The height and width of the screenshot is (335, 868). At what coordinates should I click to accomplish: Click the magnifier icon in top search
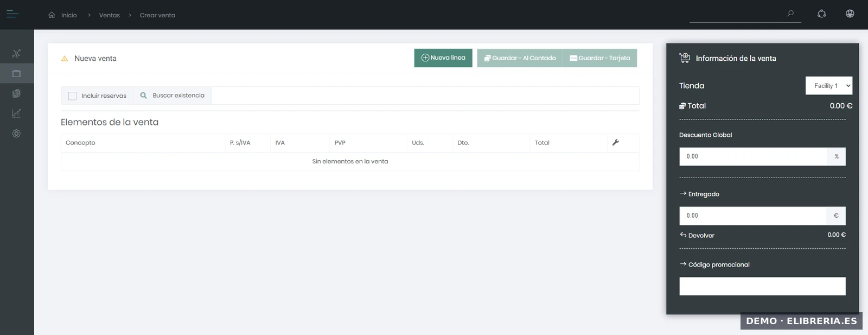(790, 14)
